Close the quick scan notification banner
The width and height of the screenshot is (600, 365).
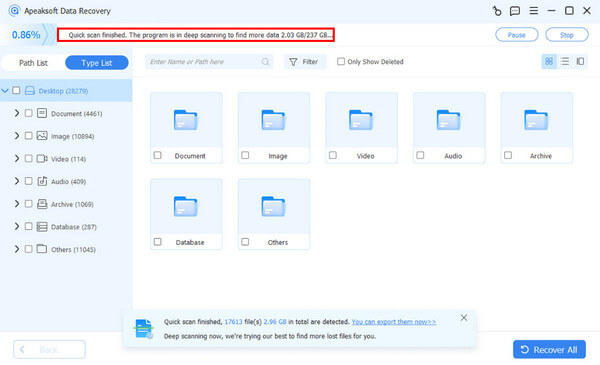[464, 318]
